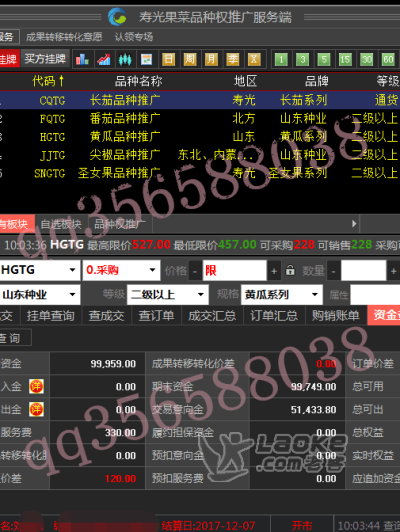The width and height of the screenshot is (400, 532).
Task: Open the 二级以上 grade dropdown
Action: tap(201, 294)
